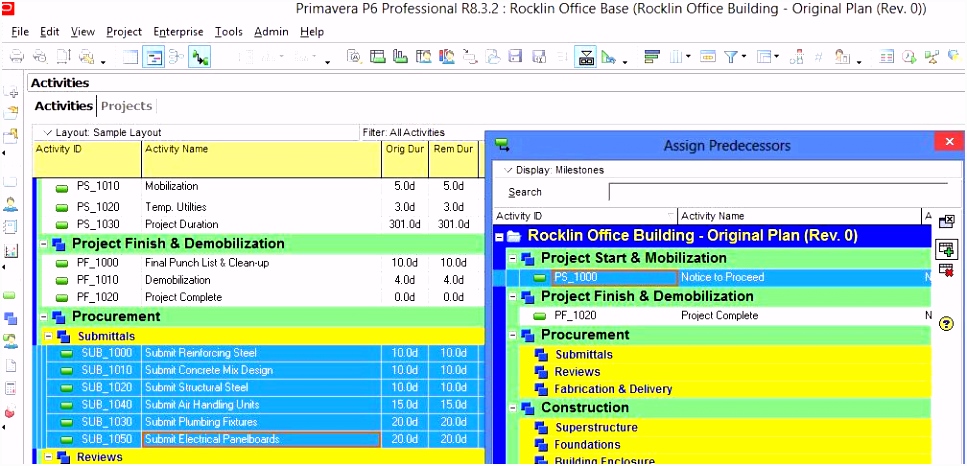Click the Assign button icon in Assign Predecessors
Viewport: 967px width, 466px height.
click(946, 249)
